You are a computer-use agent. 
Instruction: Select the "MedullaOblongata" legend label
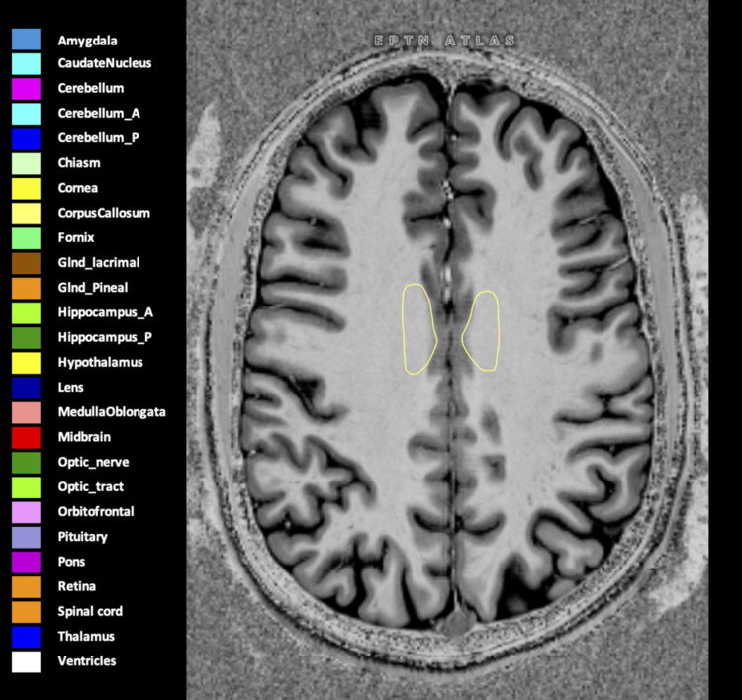pos(112,412)
